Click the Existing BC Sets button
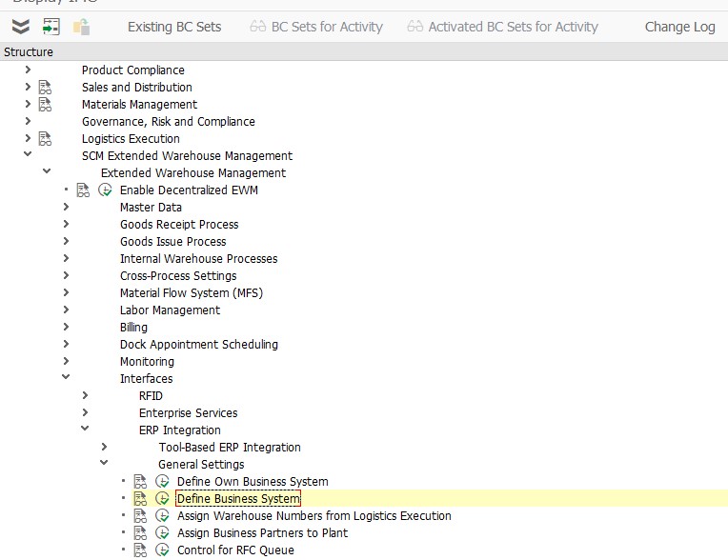The width and height of the screenshot is (728, 560). [x=174, y=27]
